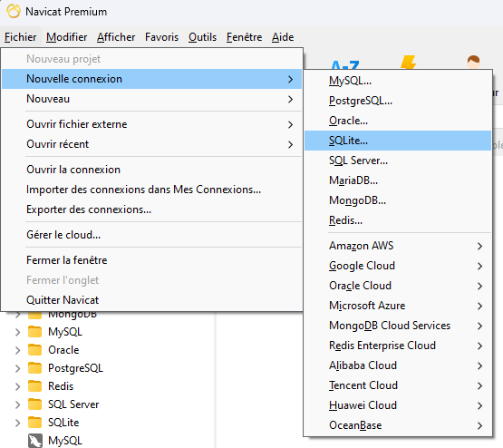Expand the MySQL folder chevron

pos(17,332)
